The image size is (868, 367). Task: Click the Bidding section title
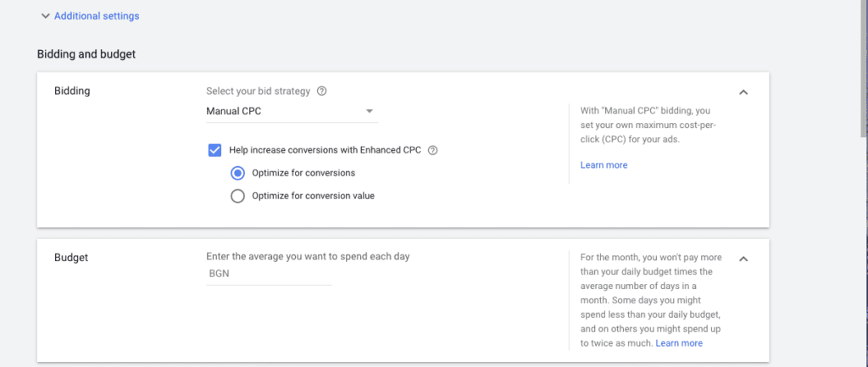click(x=72, y=92)
